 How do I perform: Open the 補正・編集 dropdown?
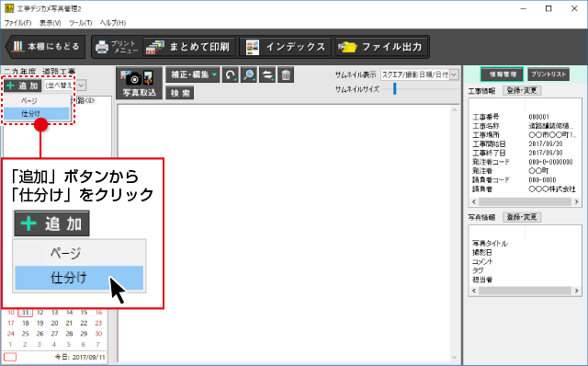(x=193, y=74)
